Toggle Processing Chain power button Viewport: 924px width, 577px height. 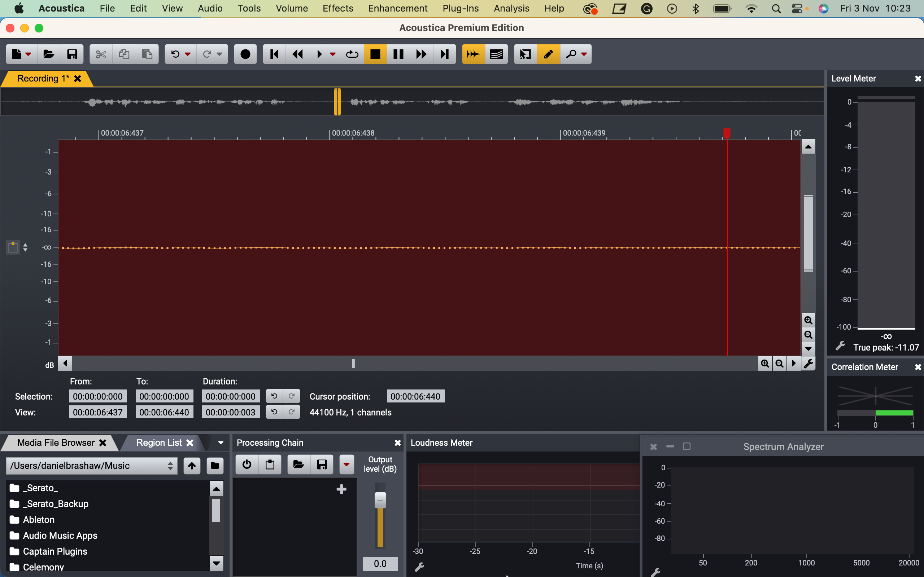[247, 464]
